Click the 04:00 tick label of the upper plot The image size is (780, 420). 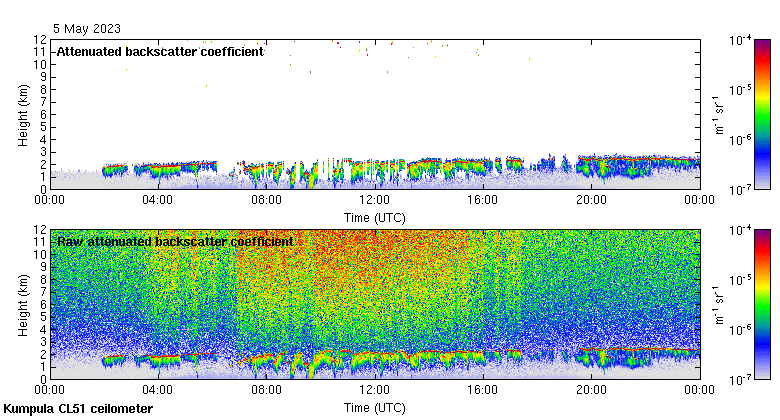158,200
